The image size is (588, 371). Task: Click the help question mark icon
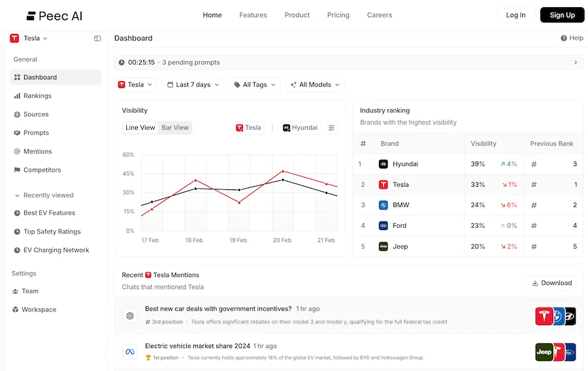coord(564,39)
